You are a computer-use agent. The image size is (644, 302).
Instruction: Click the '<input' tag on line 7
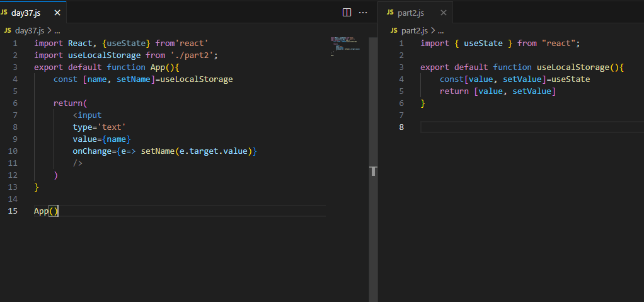[x=87, y=115]
